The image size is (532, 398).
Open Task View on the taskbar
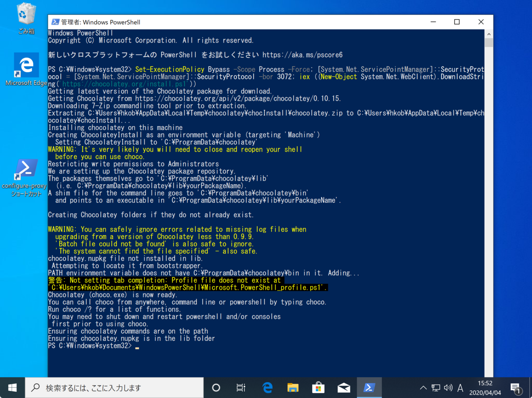[241, 388]
